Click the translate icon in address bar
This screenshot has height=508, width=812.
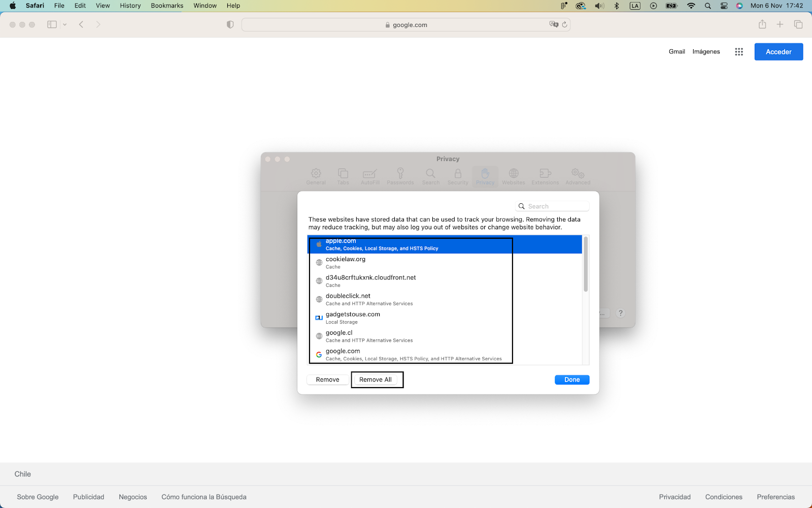pos(554,24)
